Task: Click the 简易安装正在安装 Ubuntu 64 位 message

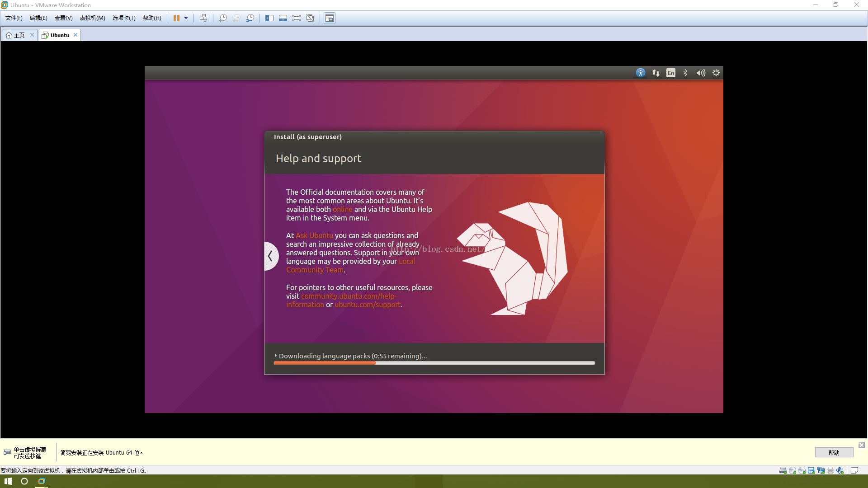Action: [102, 452]
